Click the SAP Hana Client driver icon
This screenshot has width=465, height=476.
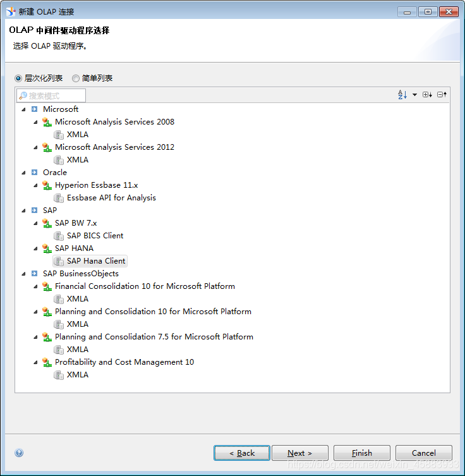coord(59,261)
